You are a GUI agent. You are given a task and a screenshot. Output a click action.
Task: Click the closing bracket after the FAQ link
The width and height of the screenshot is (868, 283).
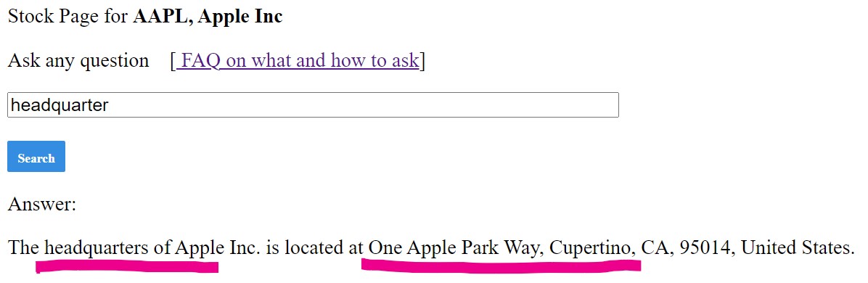(x=422, y=60)
